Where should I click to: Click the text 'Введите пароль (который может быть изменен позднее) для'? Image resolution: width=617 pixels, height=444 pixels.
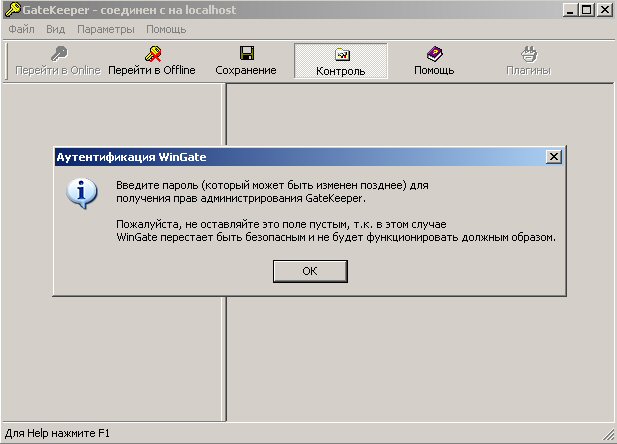[272, 185]
